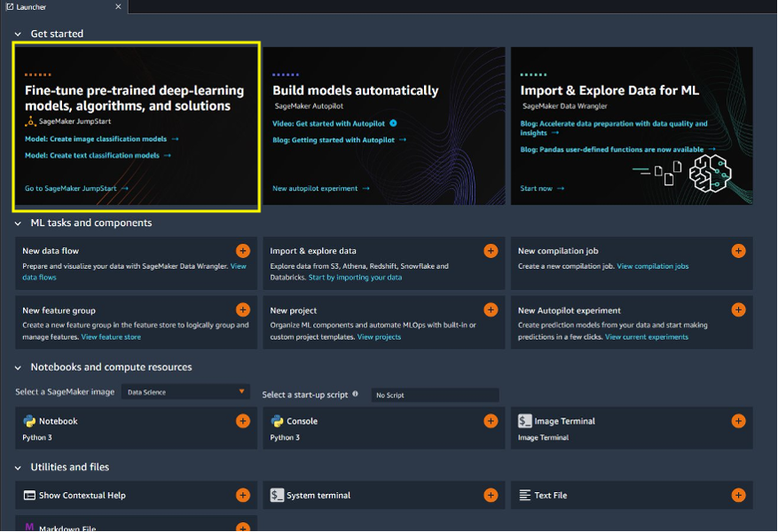Collapse the Notebooks and compute resources section
The height and width of the screenshot is (532, 778).
pos(18,367)
